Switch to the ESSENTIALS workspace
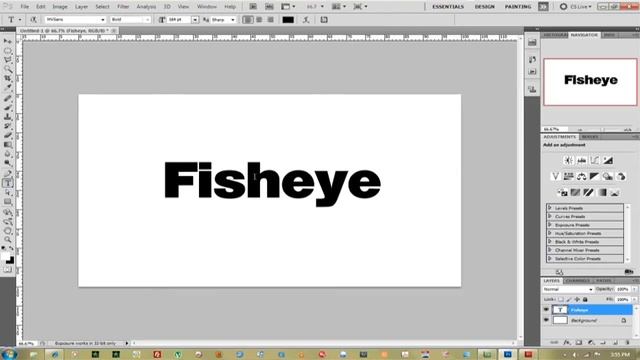The width and height of the screenshot is (640, 360). 448,7
